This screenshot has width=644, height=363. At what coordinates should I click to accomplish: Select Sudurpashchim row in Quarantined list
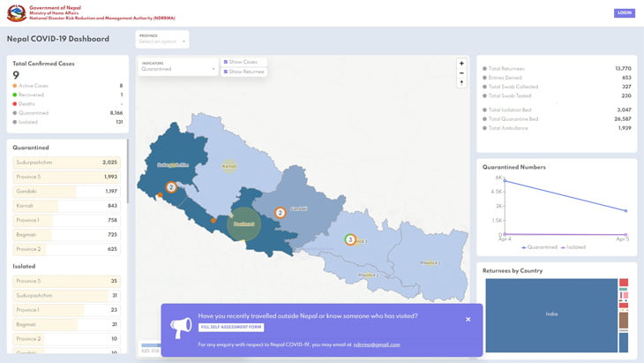[67, 163]
